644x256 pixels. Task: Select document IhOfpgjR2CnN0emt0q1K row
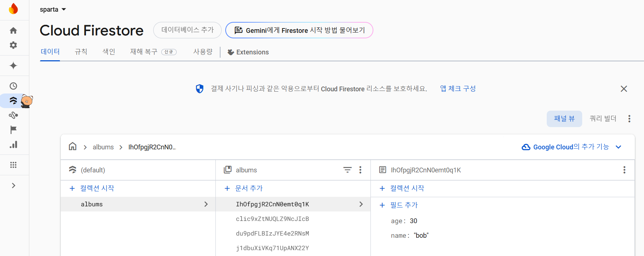click(x=293, y=204)
